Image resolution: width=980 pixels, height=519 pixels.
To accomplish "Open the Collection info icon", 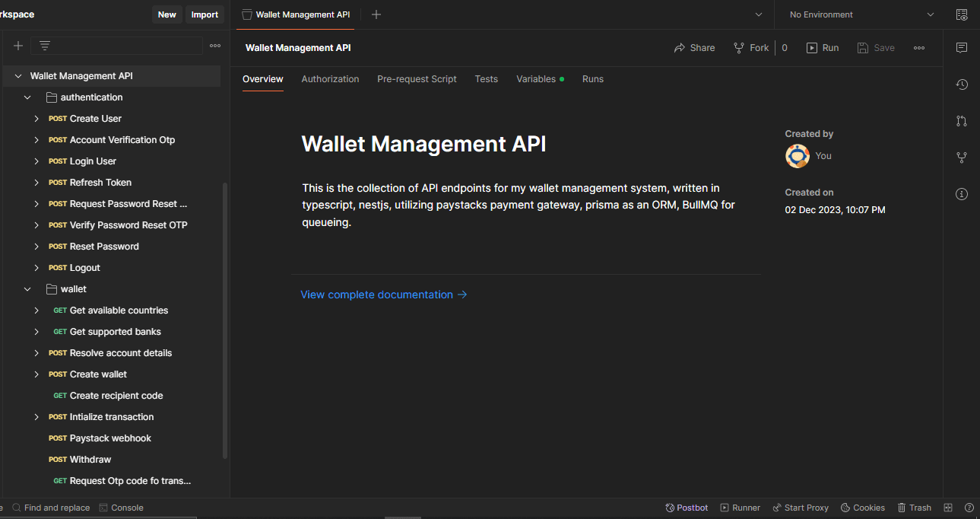I will tap(962, 194).
